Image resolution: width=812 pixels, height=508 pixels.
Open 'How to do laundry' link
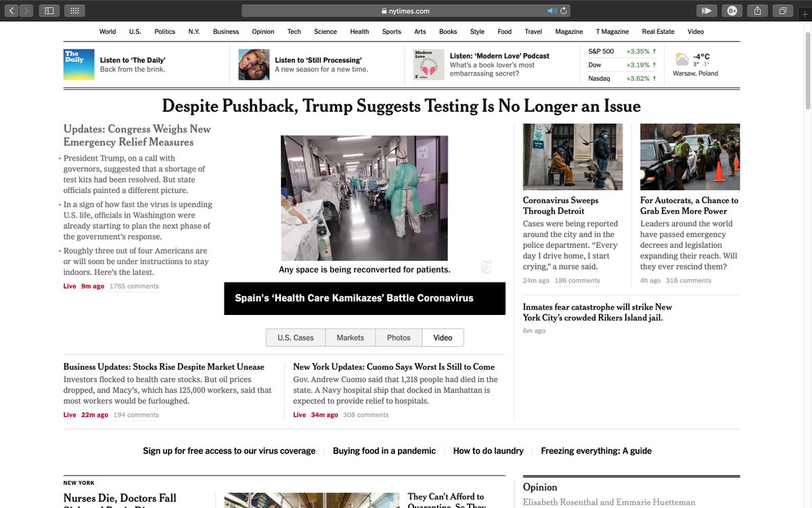[489, 450]
